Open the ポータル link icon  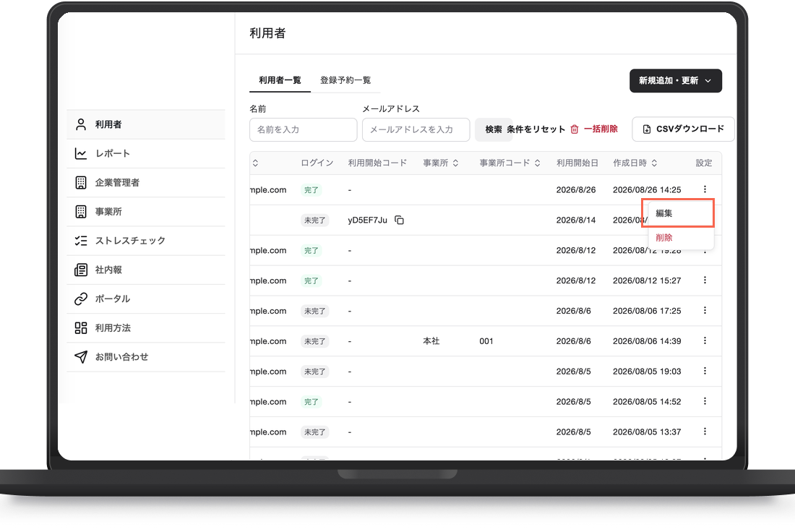pyautogui.click(x=81, y=299)
